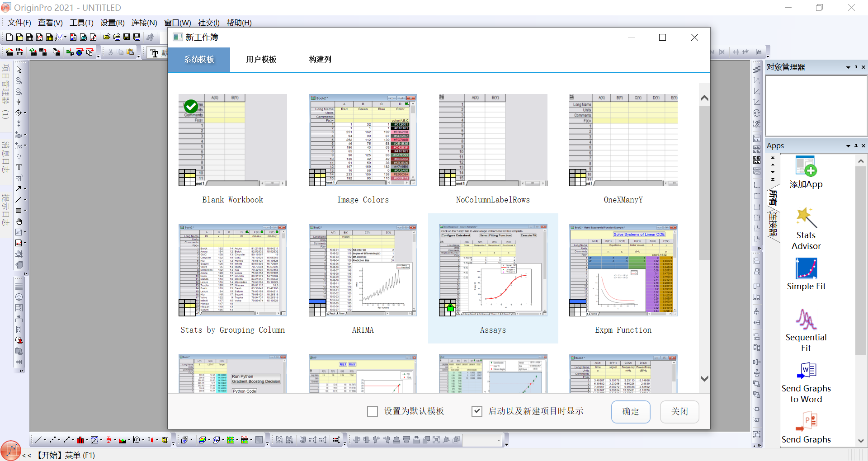The image size is (868, 461).
Task: Click the Import Wizard toolbar icon
Action: click(9, 52)
